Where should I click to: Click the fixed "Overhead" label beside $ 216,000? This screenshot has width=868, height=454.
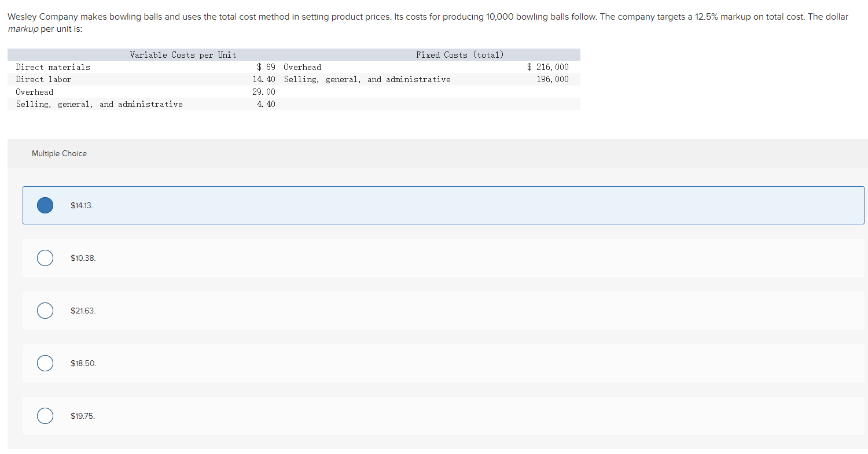303,67
